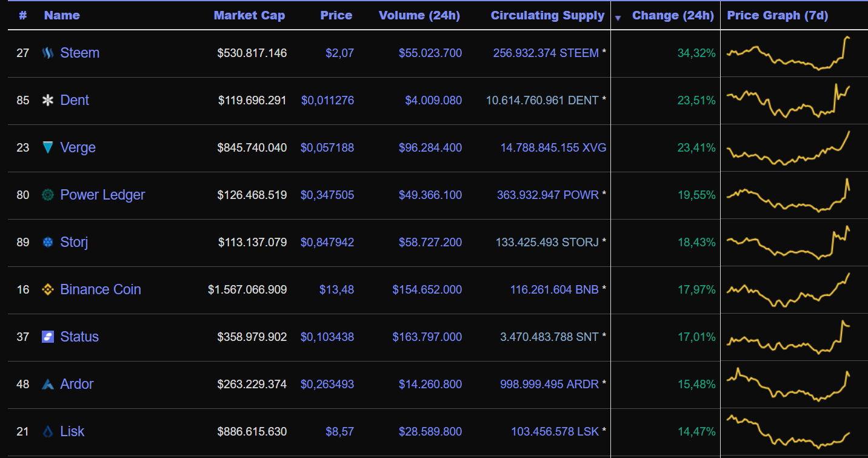This screenshot has height=458, width=868.
Task: Click Ardor volume $14.260.800
Action: [x=430, y=385]
